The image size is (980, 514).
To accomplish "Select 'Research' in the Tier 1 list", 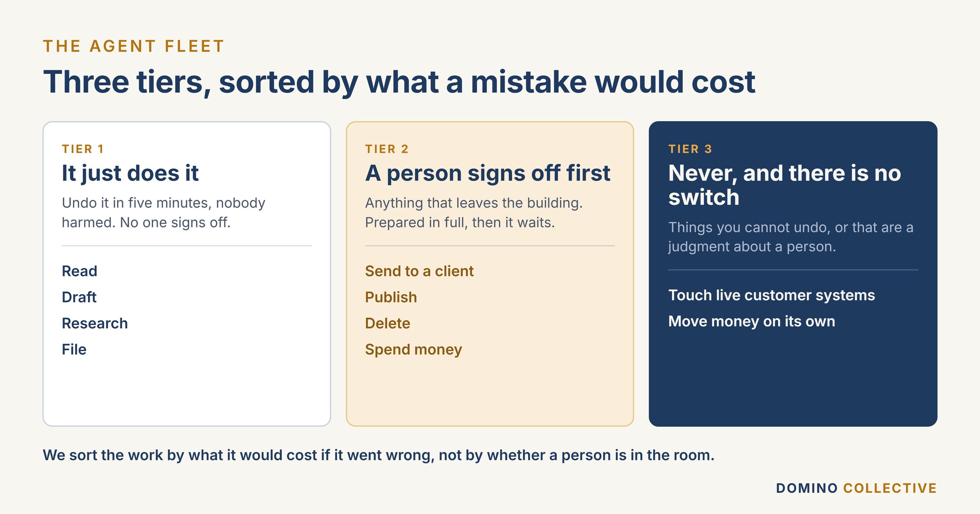I will click(95, 323).
